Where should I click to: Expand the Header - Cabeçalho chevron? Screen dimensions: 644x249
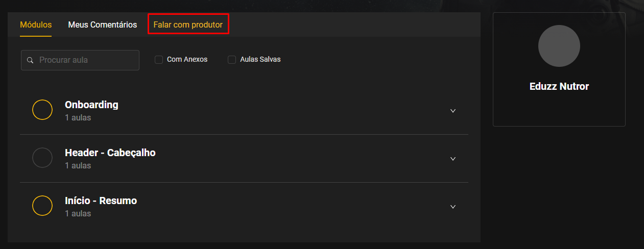tap(453, 159)
